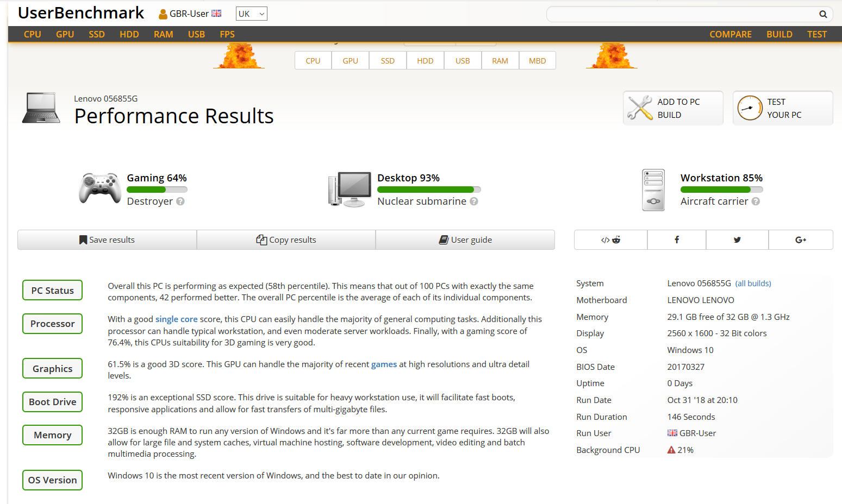The height and width of the screenshot is (504, 842).
Task: Open SSD in the dark navigation bar
Action: point(97,34)
